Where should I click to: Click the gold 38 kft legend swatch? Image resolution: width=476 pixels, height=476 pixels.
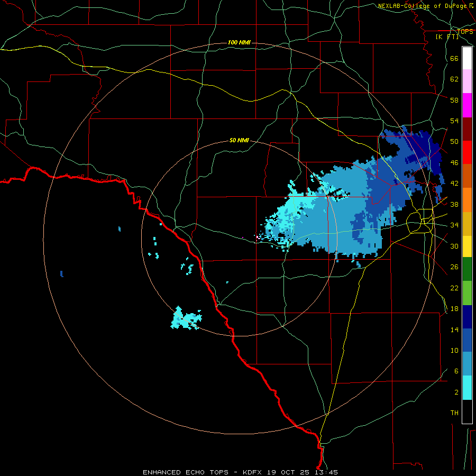tap(467, 224)
